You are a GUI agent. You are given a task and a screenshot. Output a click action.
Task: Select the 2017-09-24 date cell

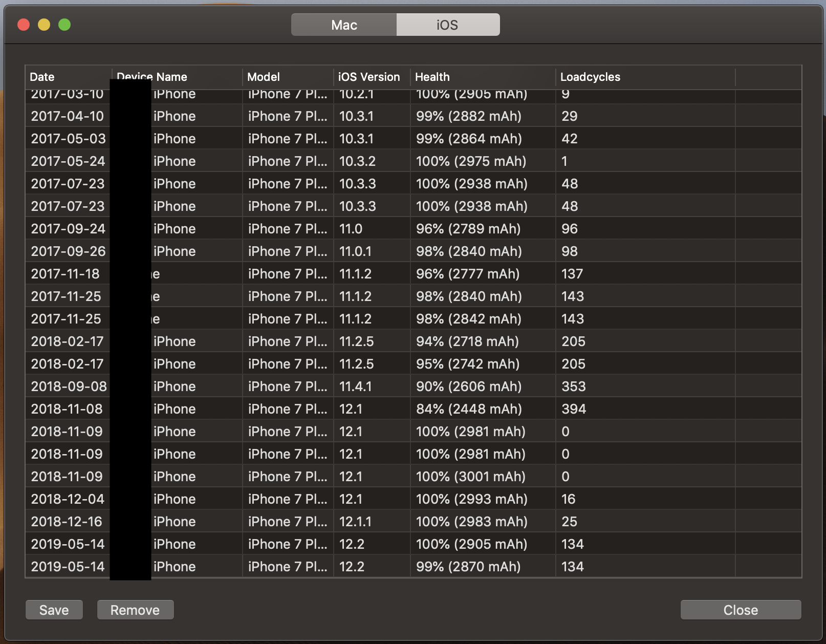[68, 229]
